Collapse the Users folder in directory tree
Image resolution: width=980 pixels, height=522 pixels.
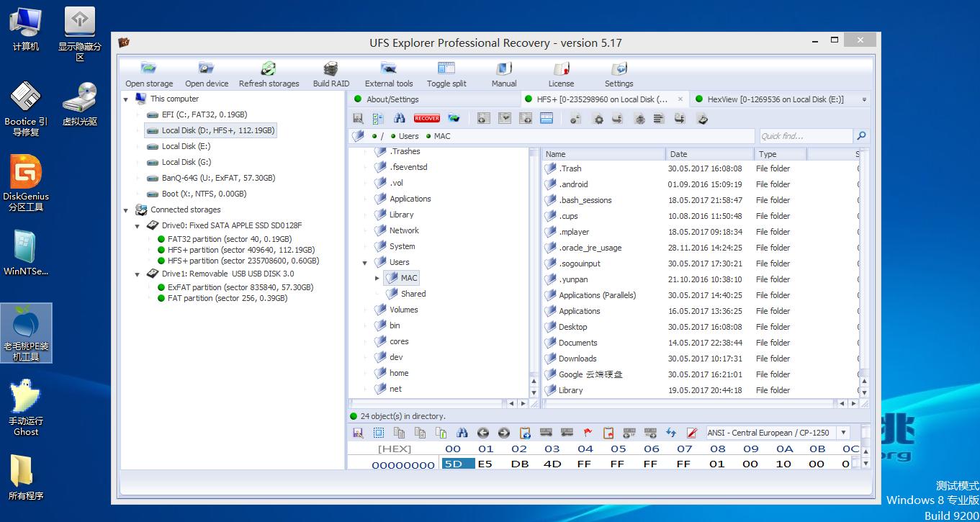pos(365,263)
